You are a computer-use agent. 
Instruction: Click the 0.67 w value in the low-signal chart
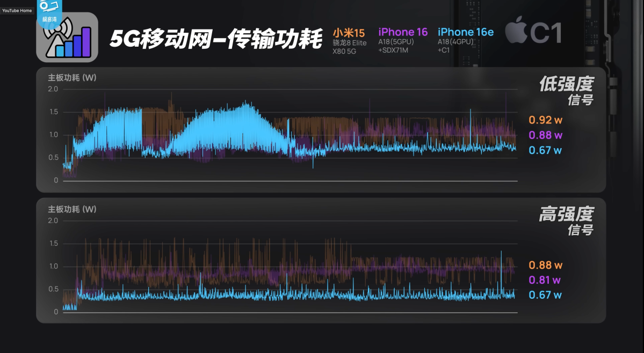coord(545,150)
